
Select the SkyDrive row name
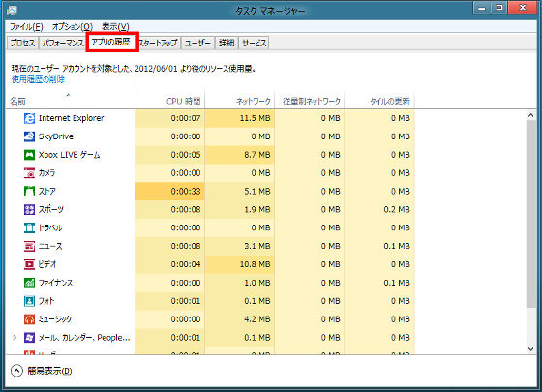coord(56,136)
